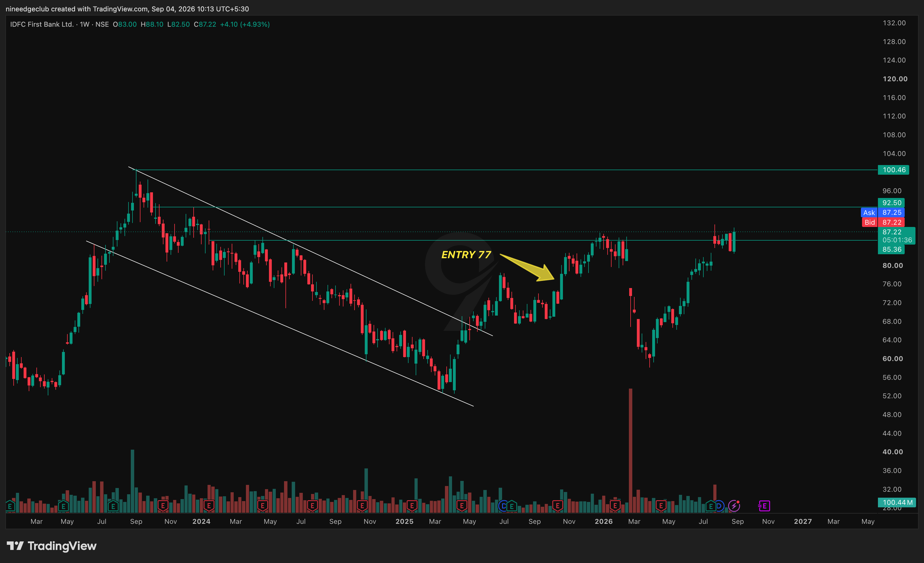
Task: Open the red earnings marker before Nov 2023
Action: pyautogui.click(x=163, y=506)
